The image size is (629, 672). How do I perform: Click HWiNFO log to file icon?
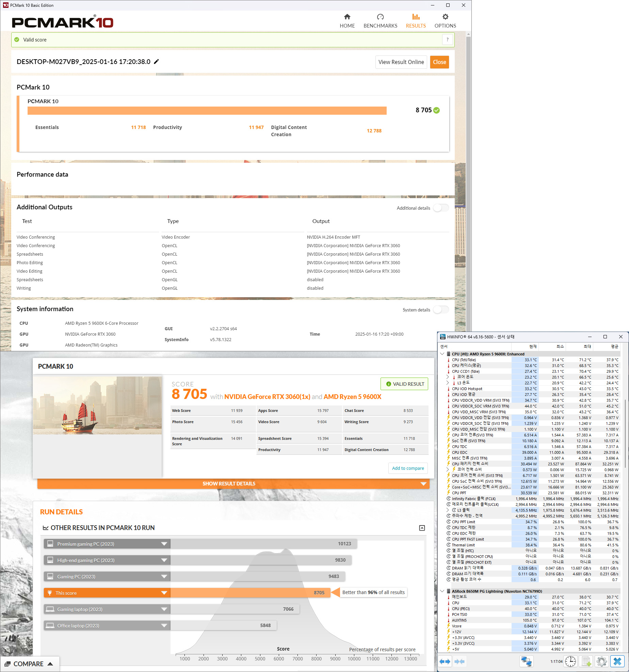pyautogui.click(x=586, y=661)
